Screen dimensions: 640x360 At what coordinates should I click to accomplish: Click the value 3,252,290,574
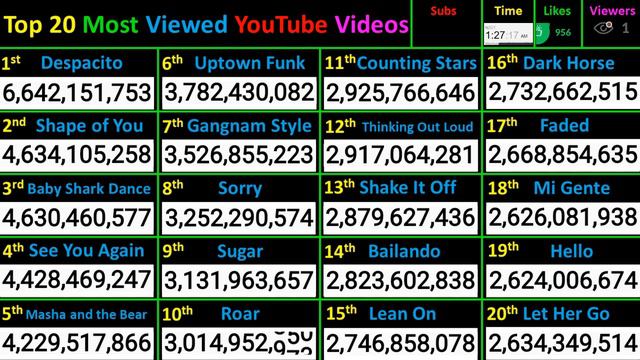tap(239, 218)
